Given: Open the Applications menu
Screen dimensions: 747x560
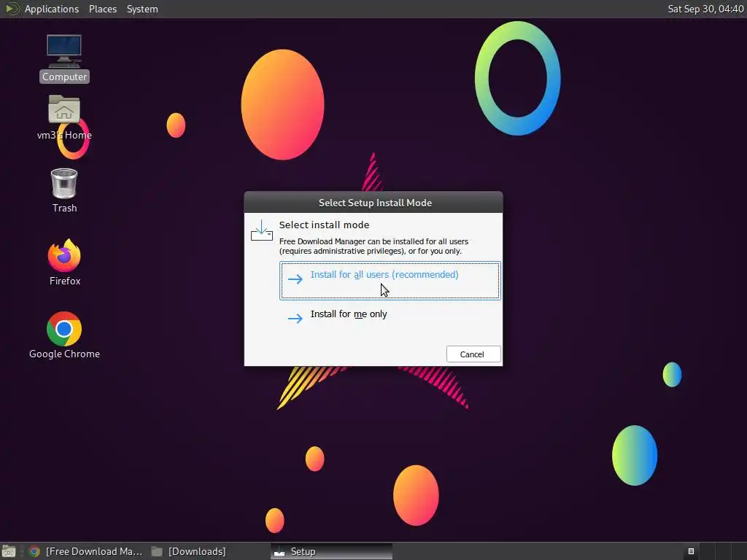Looking at the screenshot, I should click(52, 9).
